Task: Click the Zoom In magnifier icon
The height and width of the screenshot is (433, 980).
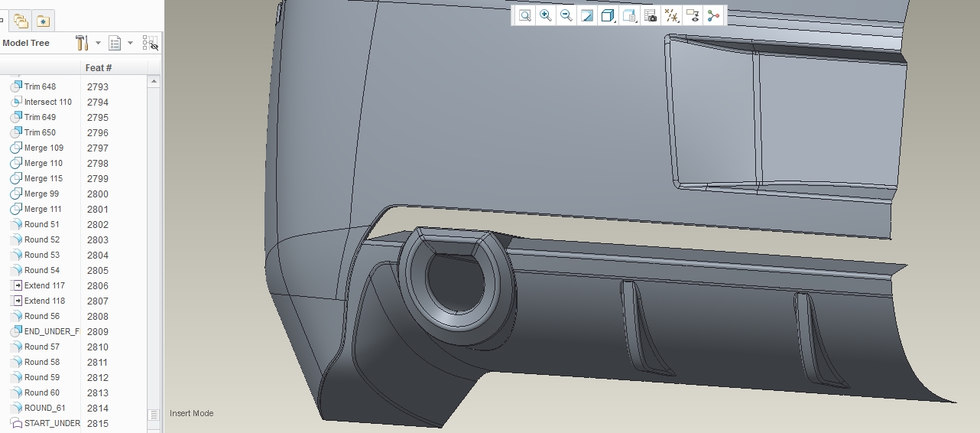Action: pos(546,15)
